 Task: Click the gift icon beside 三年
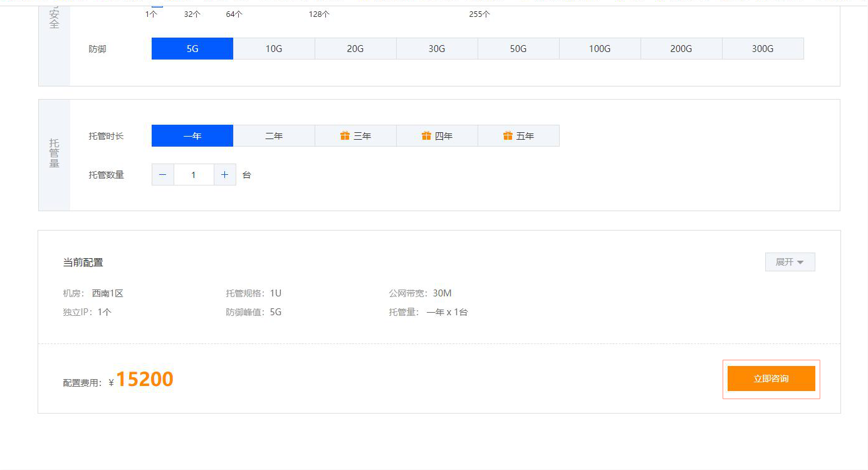(345, 136)
